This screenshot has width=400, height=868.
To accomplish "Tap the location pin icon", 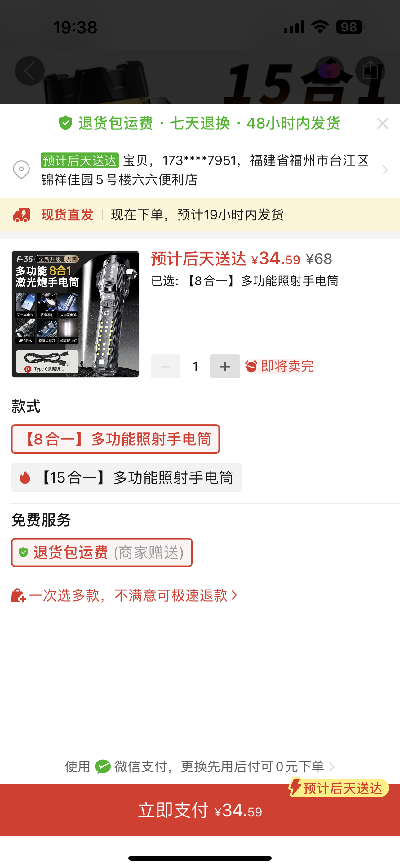I will (21, 170).
